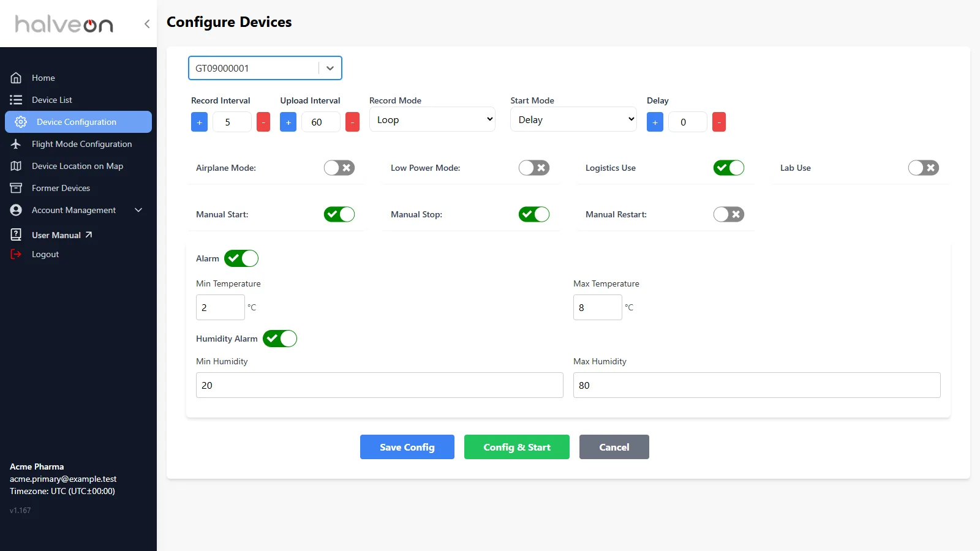Focus the Max Humidity input field
The width and height of the screenshot is (980, 551).
(757, 385)
